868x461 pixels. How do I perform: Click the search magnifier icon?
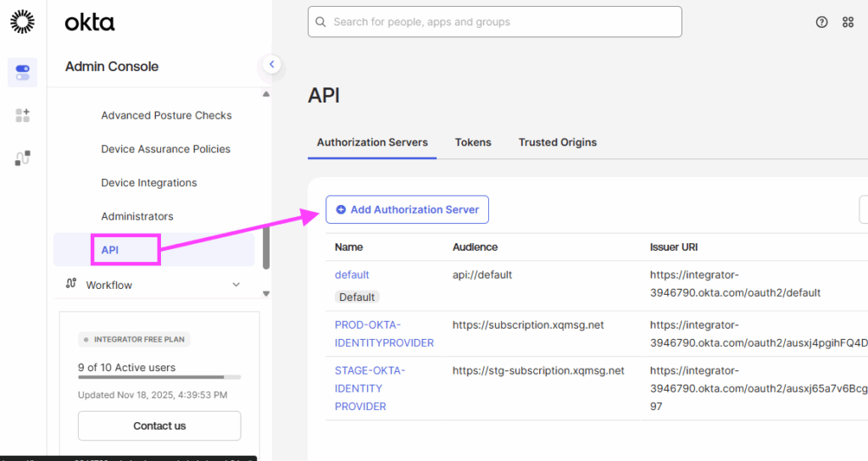coord(321,22)
